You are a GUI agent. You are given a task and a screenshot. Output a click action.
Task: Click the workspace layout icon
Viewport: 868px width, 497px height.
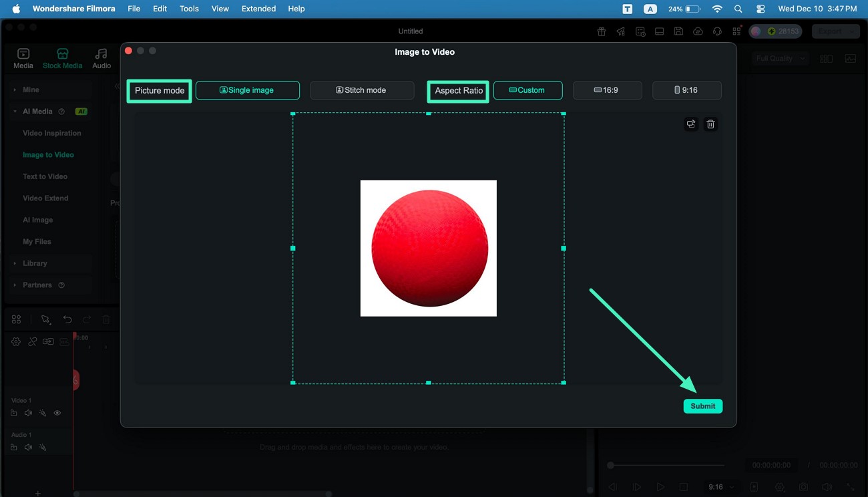pyautogui.click(x=660, y=31)
